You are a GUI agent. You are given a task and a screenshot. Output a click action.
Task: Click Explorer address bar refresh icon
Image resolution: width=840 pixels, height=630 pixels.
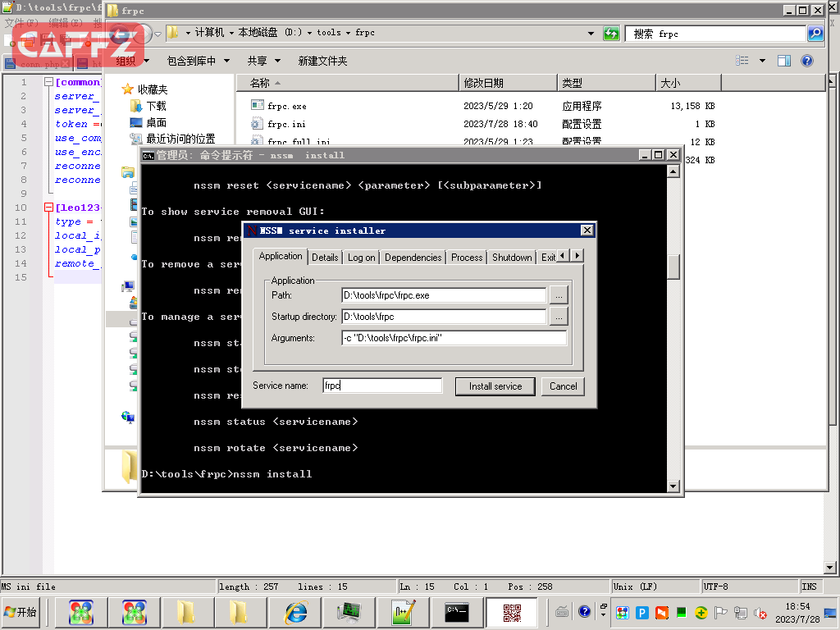611,34
